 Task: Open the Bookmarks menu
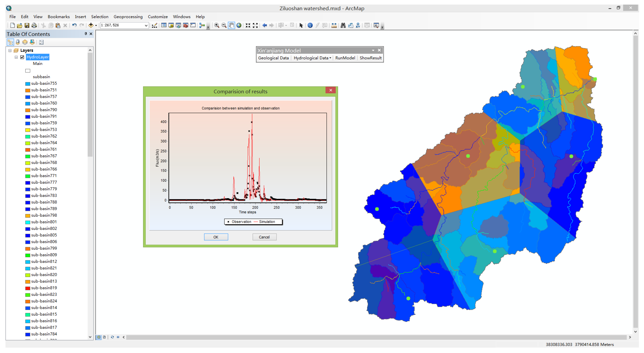pyautogui.click(x=59, y=17)
